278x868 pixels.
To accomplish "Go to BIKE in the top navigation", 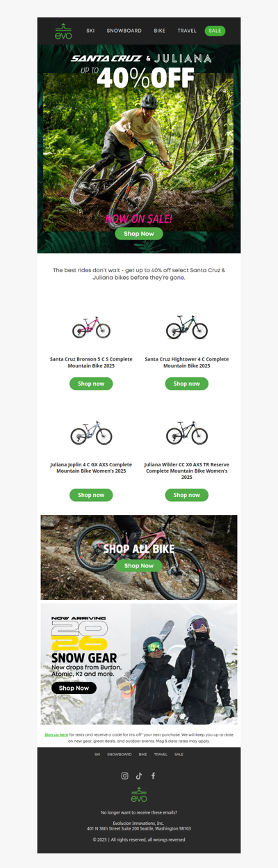I will (160, 31).
